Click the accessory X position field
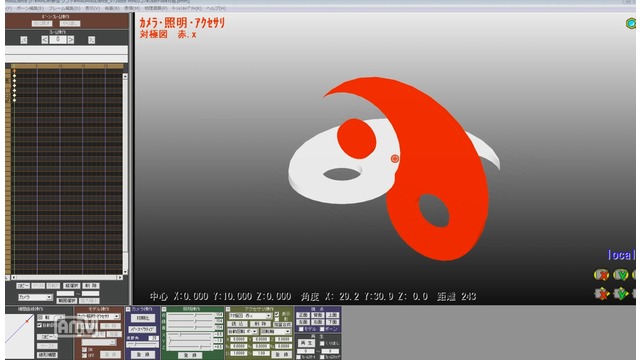The width and height of the screenshot is (640, 360). (x=240, y=339)
